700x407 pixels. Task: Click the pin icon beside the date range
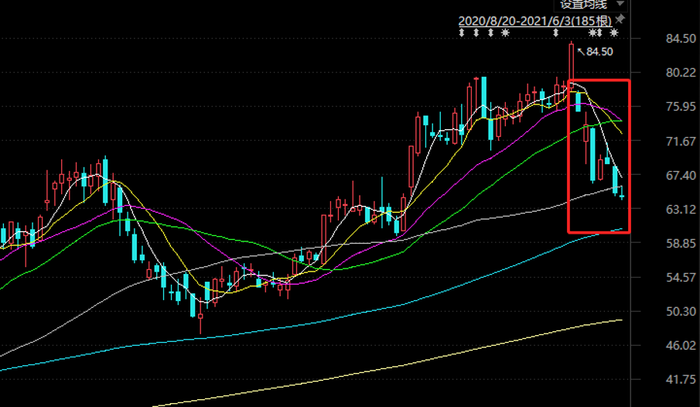coord(620,20)
